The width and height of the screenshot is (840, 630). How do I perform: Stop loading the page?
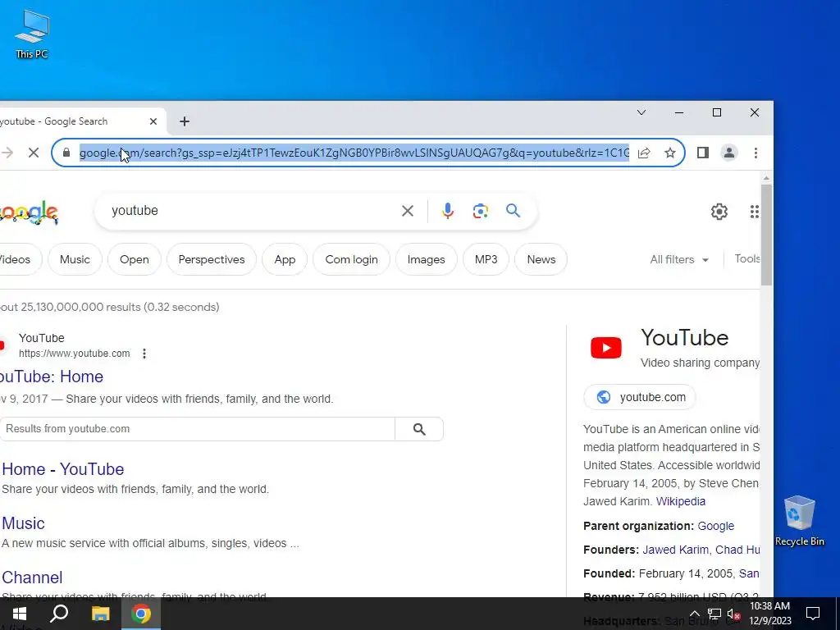33,153
